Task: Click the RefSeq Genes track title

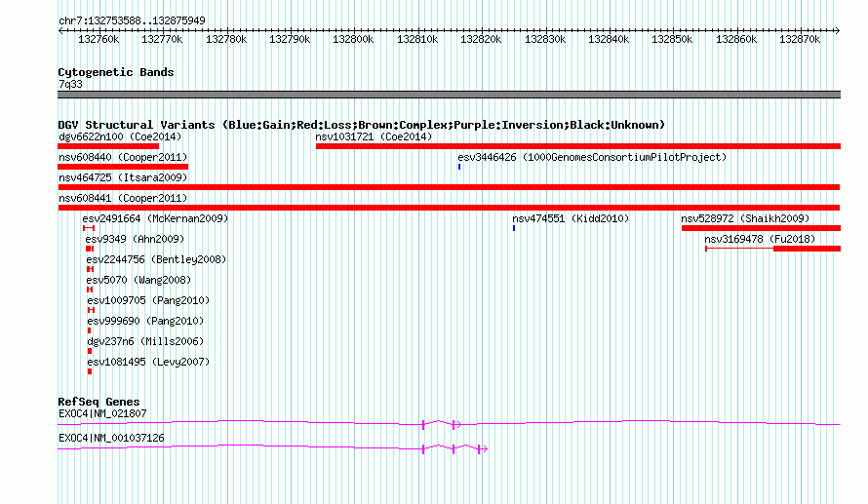Action: [x=99, y=402]
